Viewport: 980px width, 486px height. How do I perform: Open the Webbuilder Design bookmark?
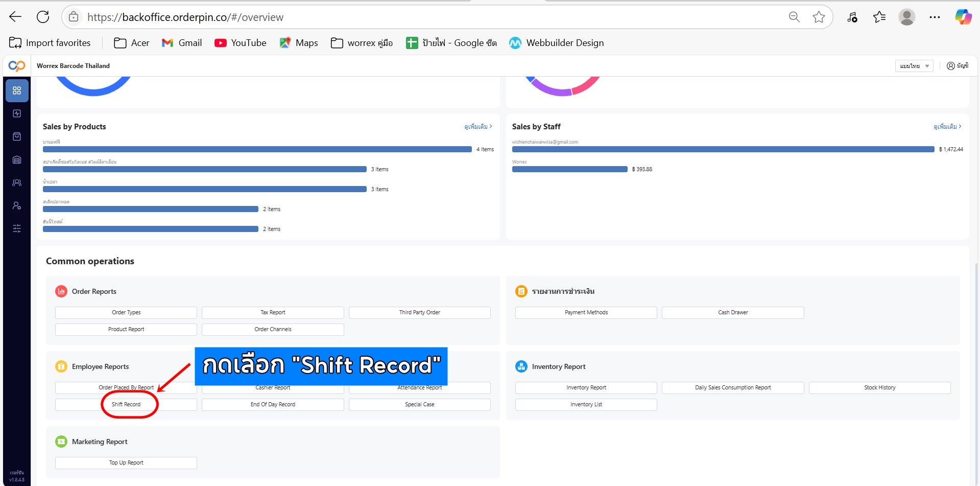click(557, 43)
